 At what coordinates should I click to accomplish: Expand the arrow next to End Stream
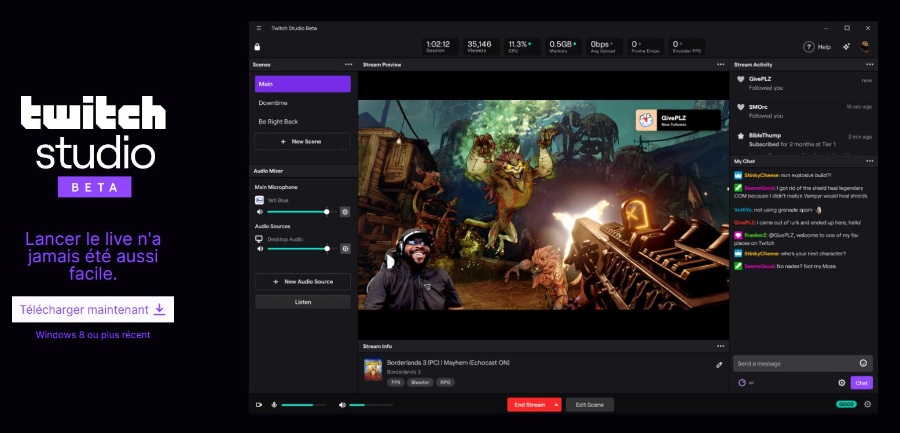click(556, 405)
